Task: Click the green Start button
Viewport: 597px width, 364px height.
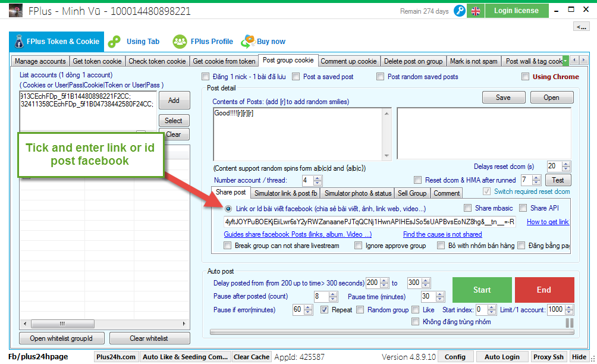Action: (482, 290)
